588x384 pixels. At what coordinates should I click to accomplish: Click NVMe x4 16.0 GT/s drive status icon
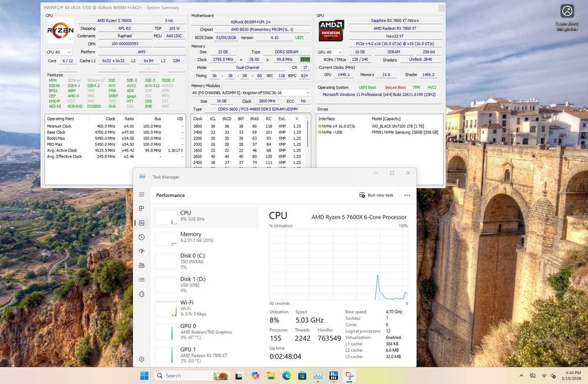319,126
